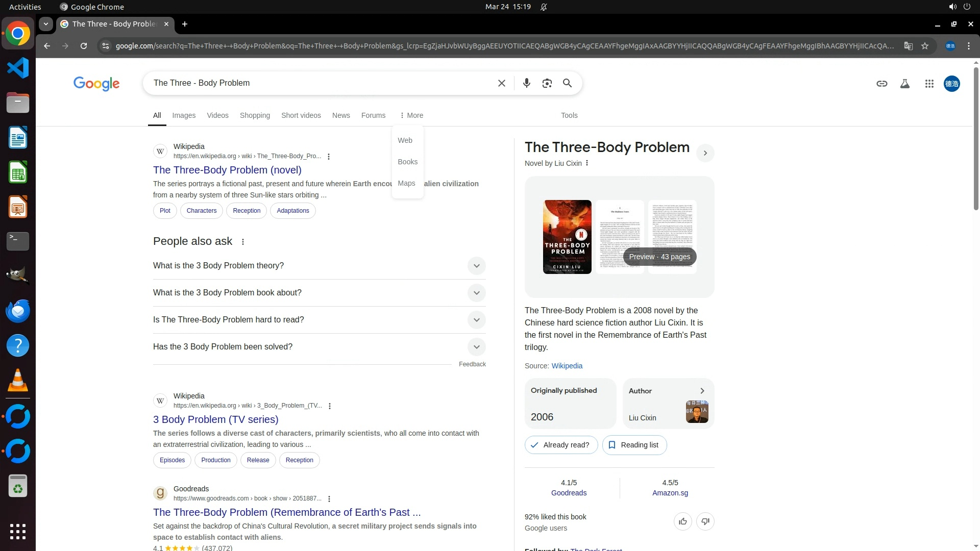The width and height of the screenshot is (980, 551).
Task: Click the Adaptations chip button
Action: 292,211
